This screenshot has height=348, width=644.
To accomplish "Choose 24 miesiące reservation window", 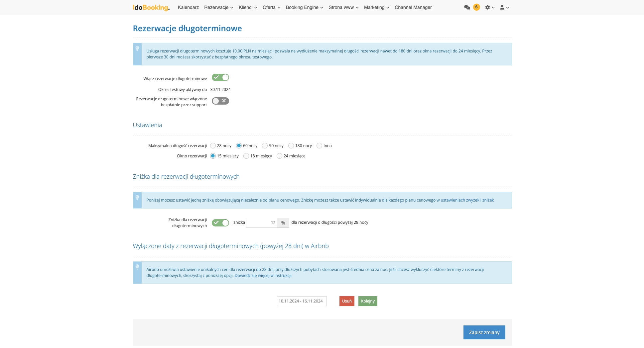I will click(280, 156).
